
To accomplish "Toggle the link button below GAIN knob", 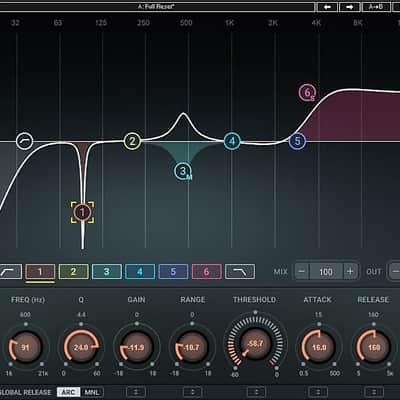I will point(136,392).
